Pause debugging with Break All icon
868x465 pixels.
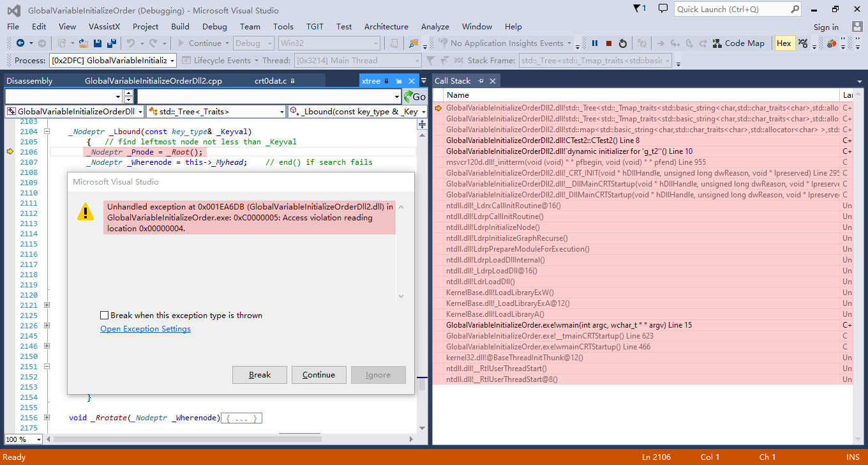(x=595, y=43)
